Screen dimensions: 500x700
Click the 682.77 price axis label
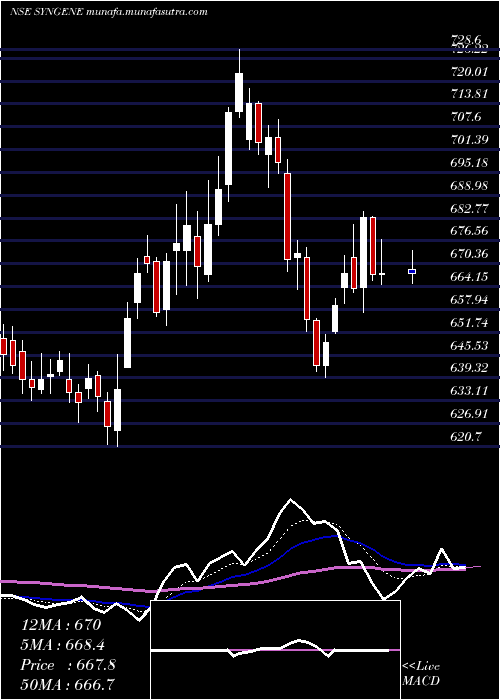tap(469, 208)
